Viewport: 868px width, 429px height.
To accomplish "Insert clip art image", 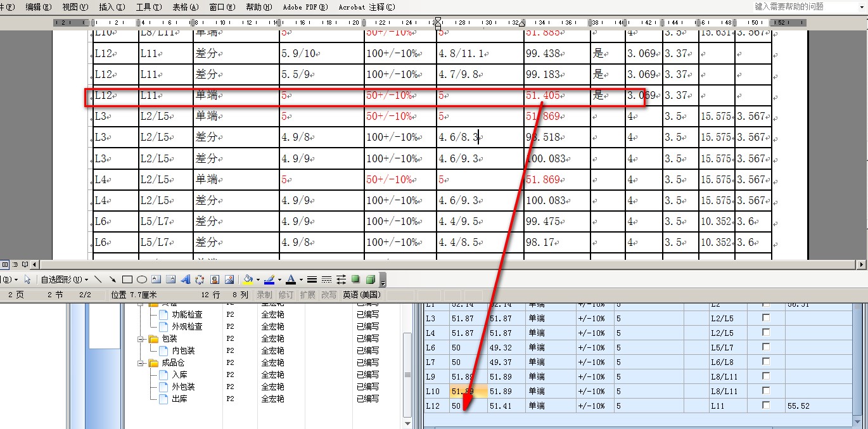I will point(215,279).
